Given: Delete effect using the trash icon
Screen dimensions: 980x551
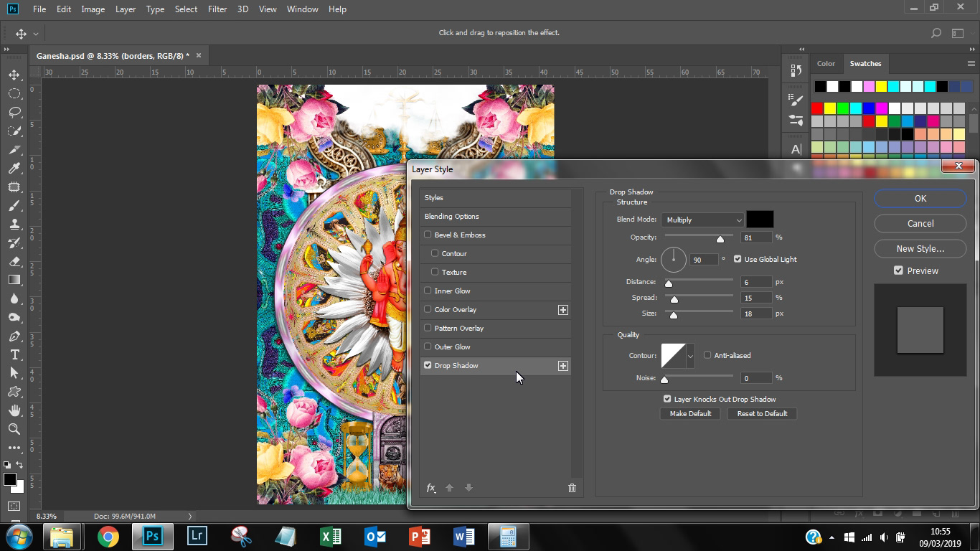Looking at the screenshot, I should tap(572, 488).
